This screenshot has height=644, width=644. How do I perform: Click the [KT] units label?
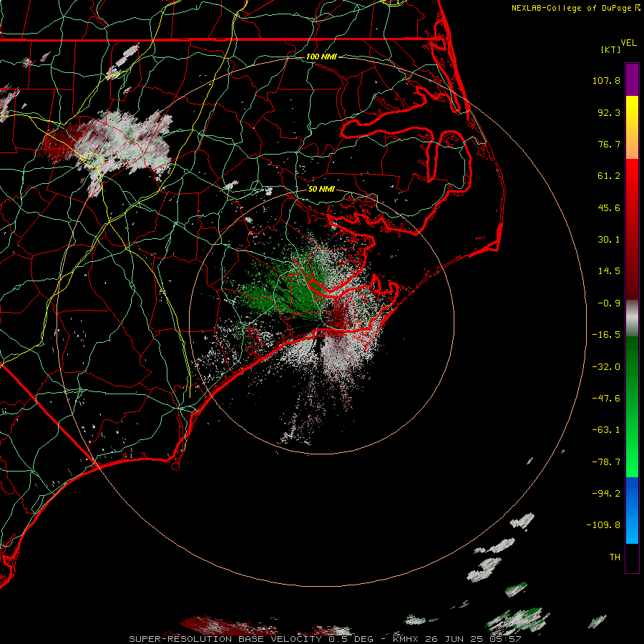pyautogui.click(x=610, y=49)
